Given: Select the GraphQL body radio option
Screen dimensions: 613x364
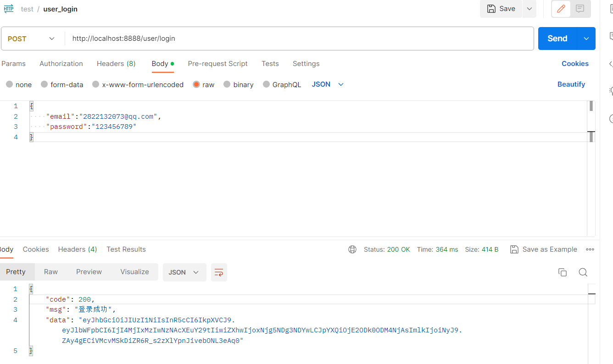Looking at the screenshot, I should pyautogui.click(x=266, y=84).
